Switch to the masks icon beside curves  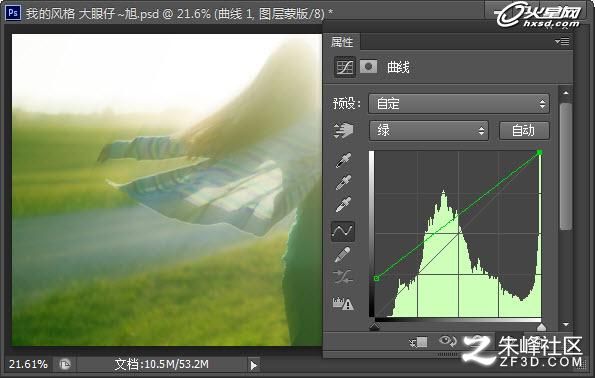(x=368, y=67)
